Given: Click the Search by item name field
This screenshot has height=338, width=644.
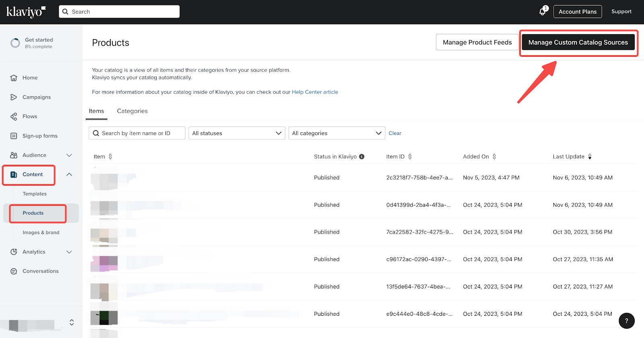Looking at the screenshot, I should pyautogui.click(x=137, y=133).
